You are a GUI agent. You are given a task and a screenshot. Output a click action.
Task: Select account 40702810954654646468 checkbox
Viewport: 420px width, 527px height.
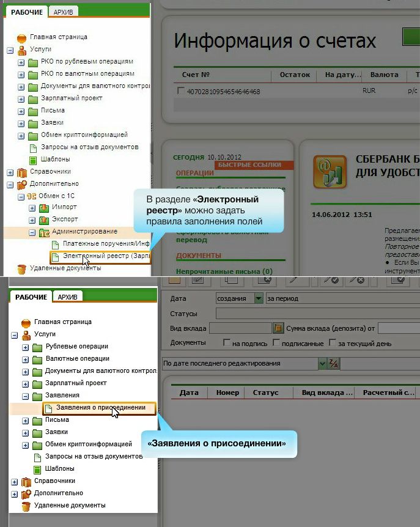(180, 91)
